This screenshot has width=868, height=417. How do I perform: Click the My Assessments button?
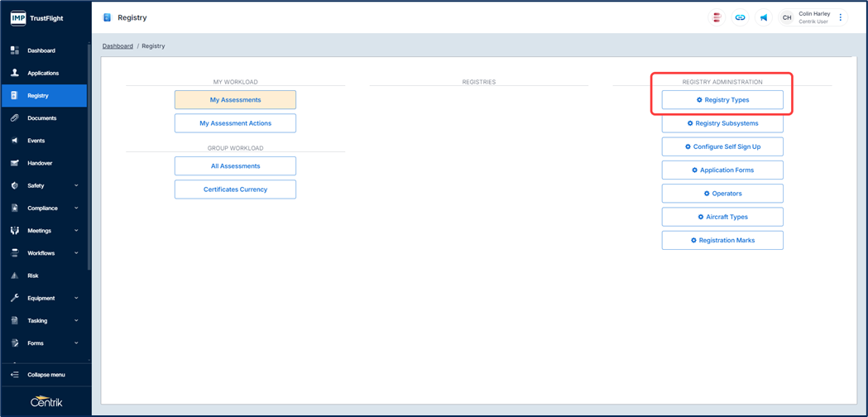235,100
